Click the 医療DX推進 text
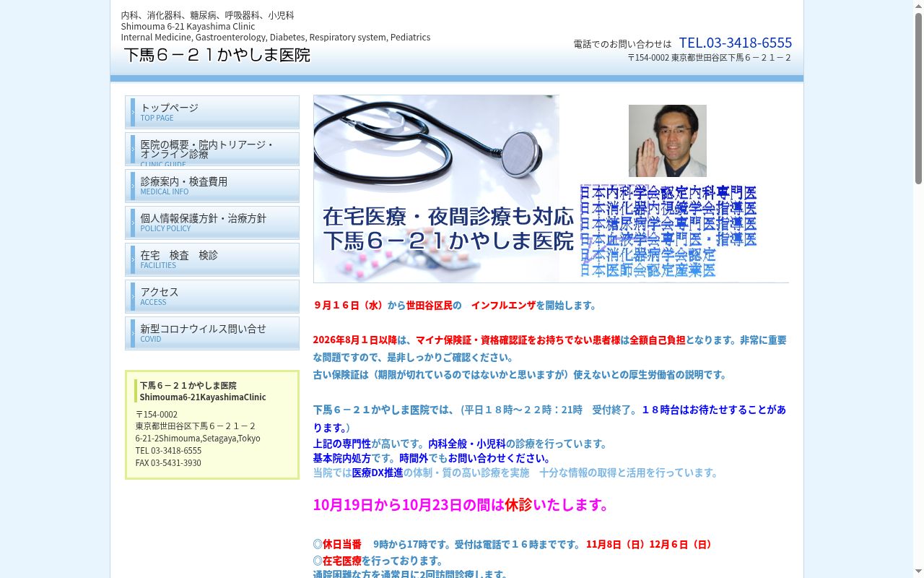This screenshot has height=578, width=924. pyautogui.click(x=378, y=473)
